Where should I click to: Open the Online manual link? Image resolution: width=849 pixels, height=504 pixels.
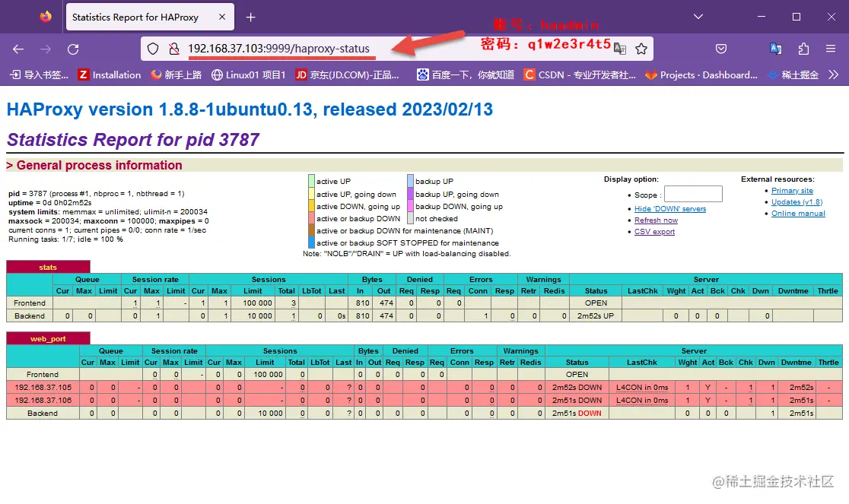[798, 213]
